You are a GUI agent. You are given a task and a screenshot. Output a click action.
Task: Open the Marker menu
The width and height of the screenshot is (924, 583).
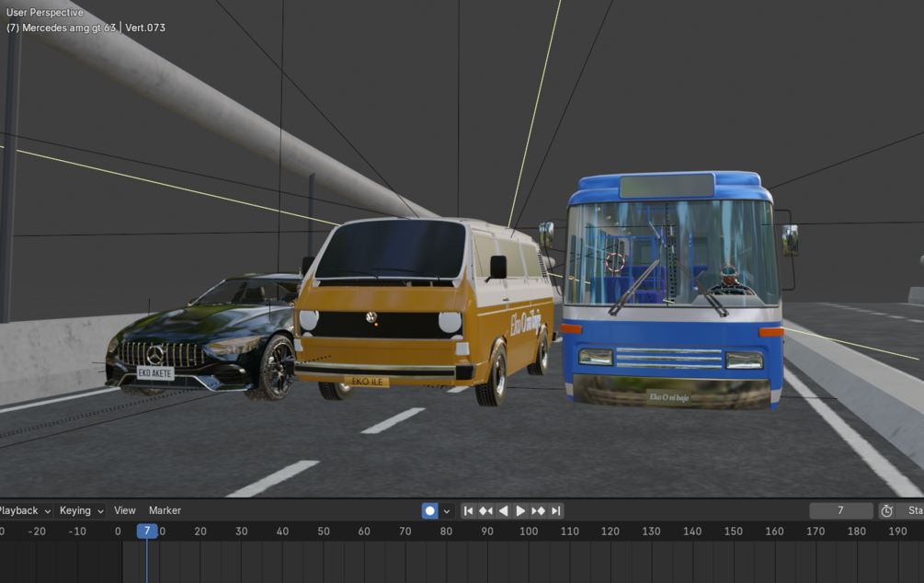tap(164, 510)
